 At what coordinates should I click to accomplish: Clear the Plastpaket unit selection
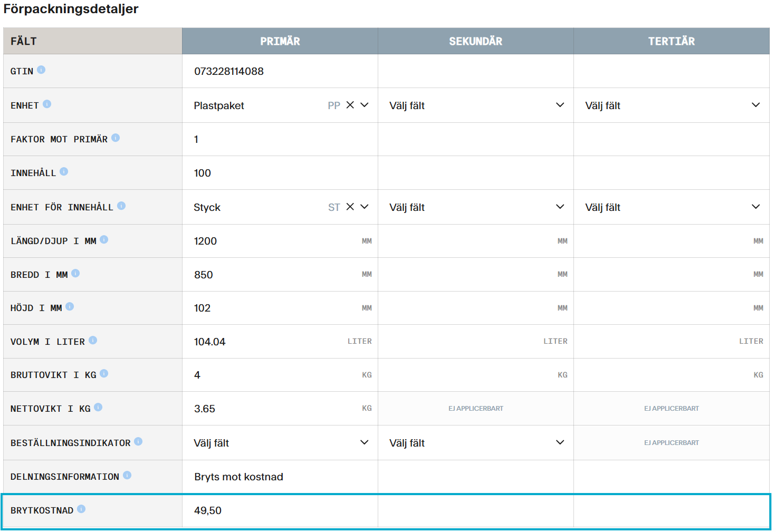click(x=350, y=105)
